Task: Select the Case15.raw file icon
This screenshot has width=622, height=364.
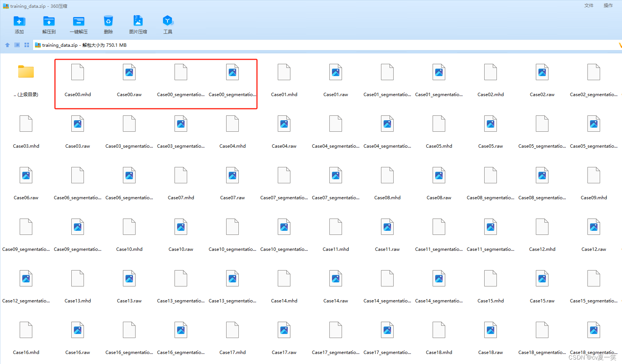Action: pyautogui.click(x=542, y=278)
